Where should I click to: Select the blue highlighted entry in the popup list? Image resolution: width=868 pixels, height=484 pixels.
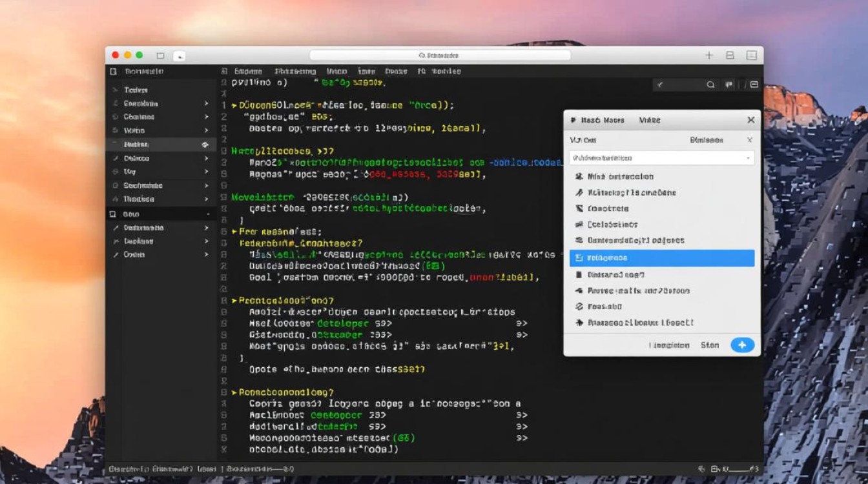(x=661, y=258)
